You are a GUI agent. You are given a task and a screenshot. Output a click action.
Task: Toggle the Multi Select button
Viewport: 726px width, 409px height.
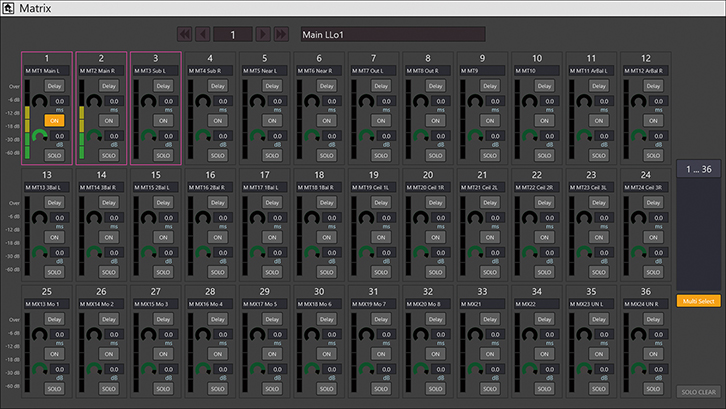click(698, 300)
